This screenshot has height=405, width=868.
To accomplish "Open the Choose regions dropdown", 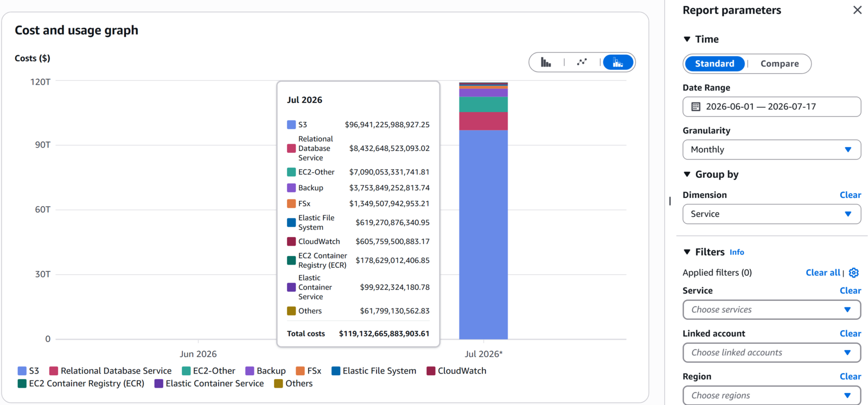I will [771, 395].
